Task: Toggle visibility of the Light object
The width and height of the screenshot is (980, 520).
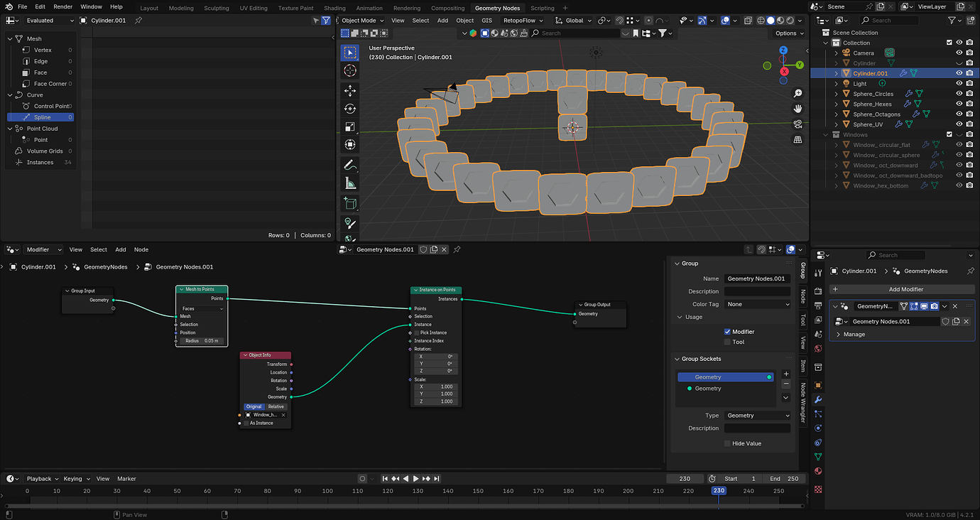Action: click(959, 83)
